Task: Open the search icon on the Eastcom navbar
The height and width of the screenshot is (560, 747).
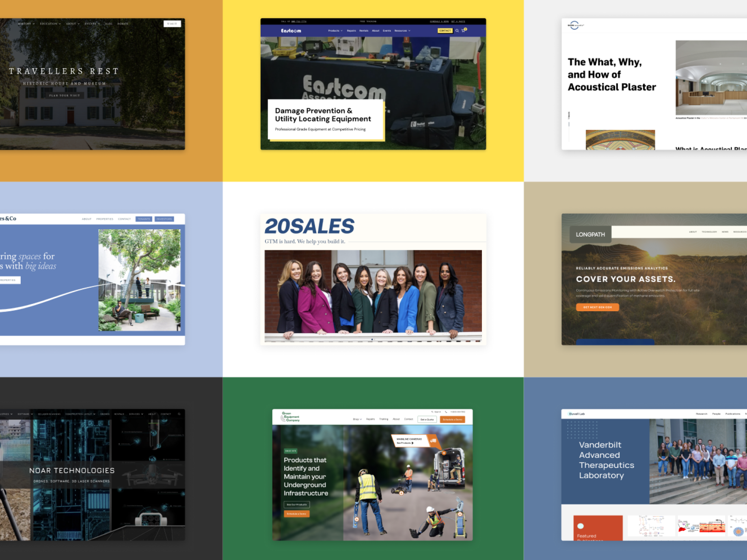Action: [458, 31]
